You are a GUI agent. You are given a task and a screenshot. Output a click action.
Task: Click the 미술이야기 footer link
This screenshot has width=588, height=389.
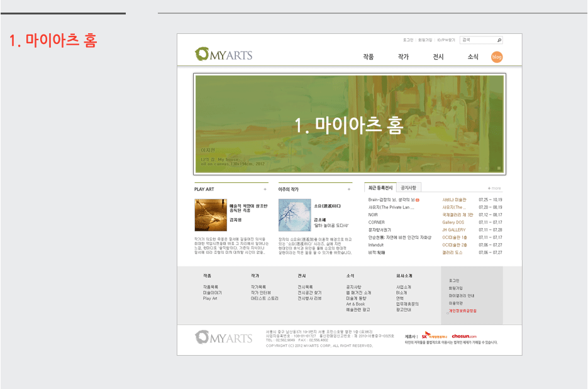tap(213, 293)
